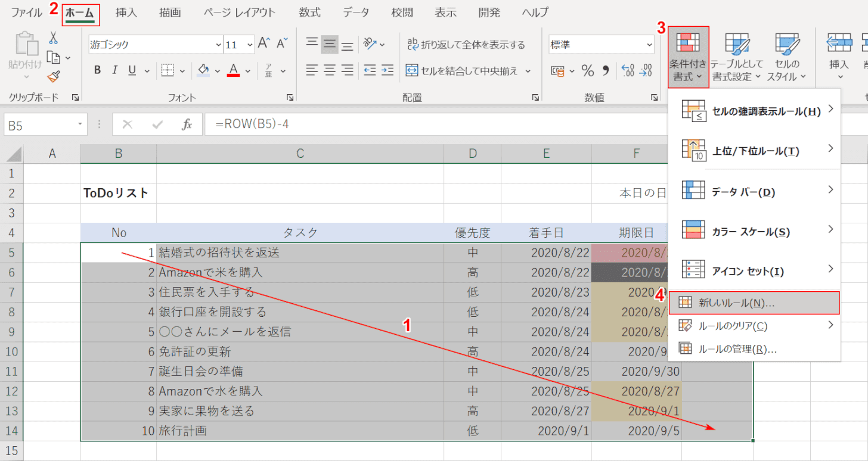Toggle Bold formatting

pyautogui.click(x=97, y=70)
